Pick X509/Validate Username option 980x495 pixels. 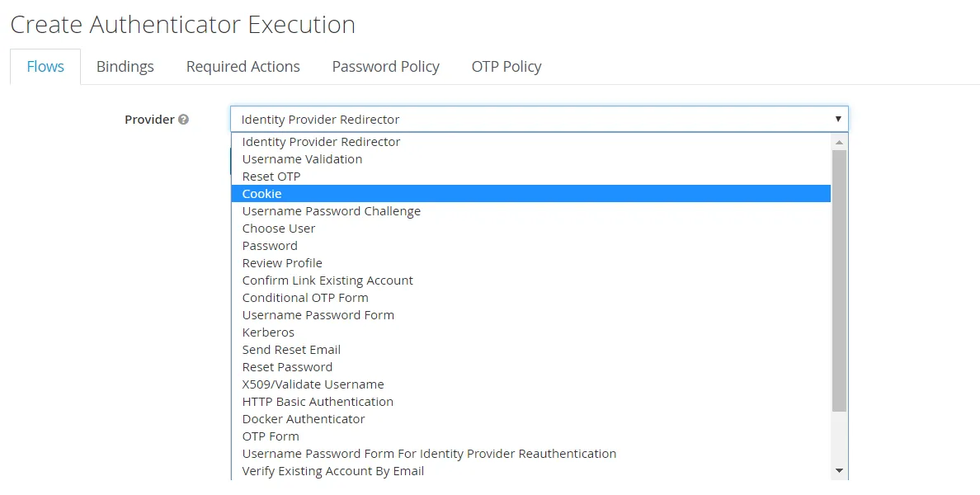tap(313, 384)
